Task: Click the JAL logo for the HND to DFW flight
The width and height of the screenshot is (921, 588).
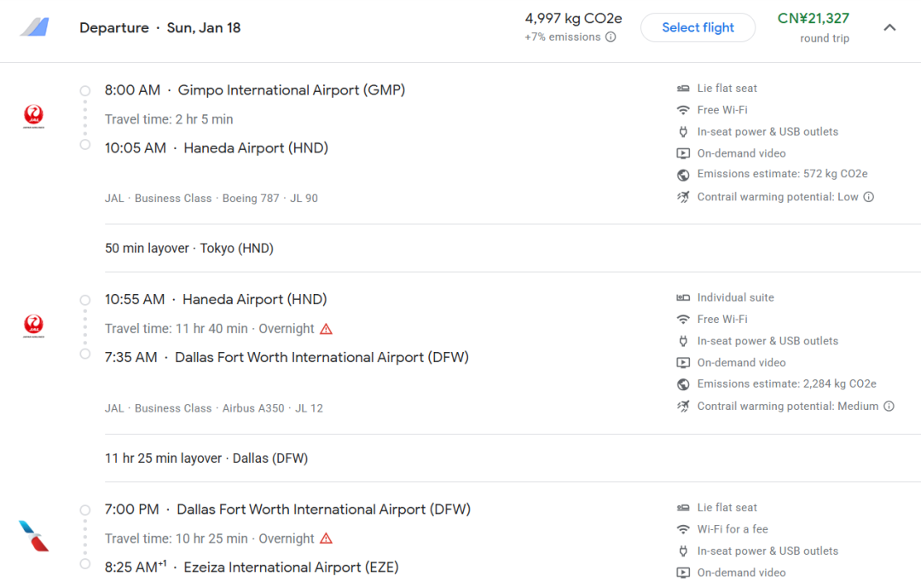Action: pos(33,326)
